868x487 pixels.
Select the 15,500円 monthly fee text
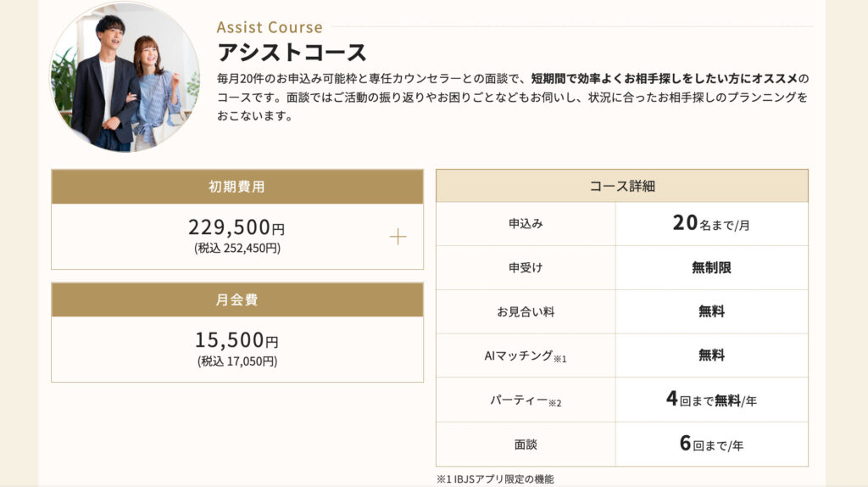tap(236, 340)
